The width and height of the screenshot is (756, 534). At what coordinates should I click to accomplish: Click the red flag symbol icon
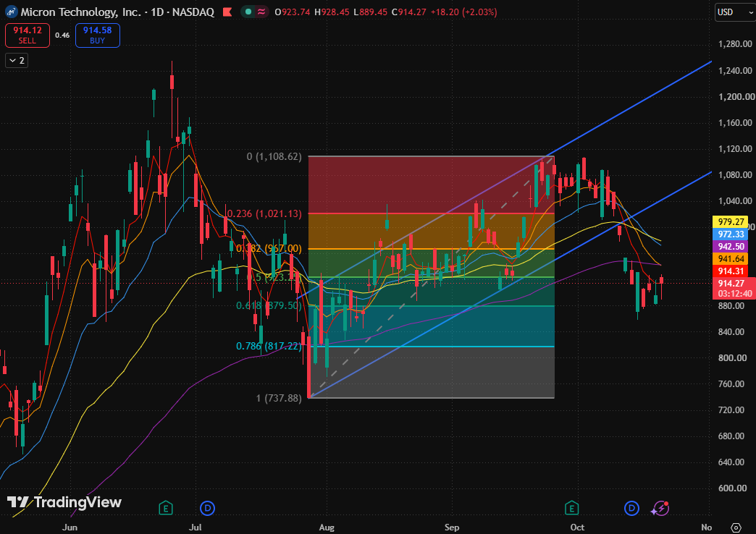227,12
